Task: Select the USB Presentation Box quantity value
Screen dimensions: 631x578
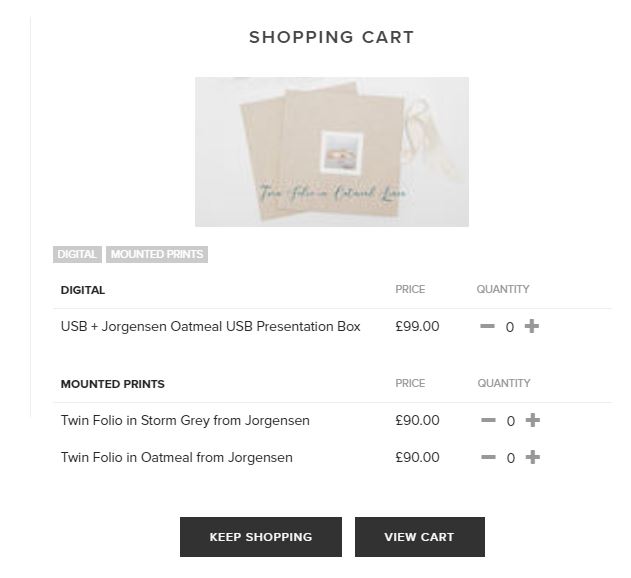Action: [x=510, y=327]
